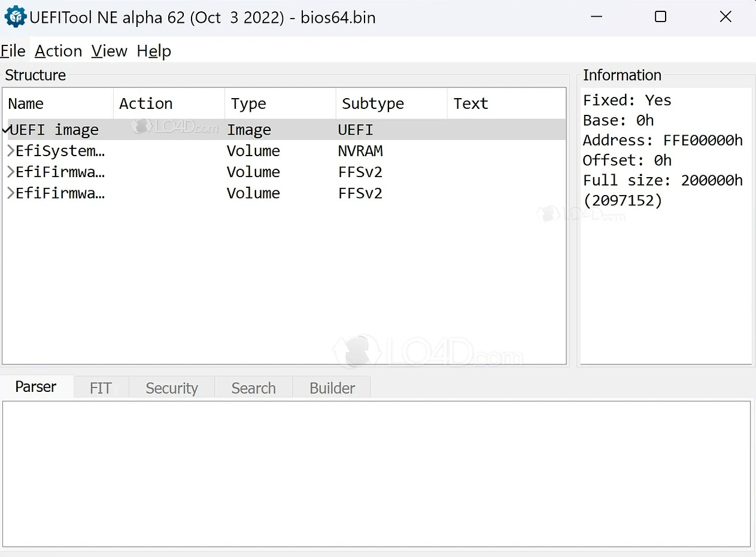Screen dimensions: 756x557
Task: Click the 'Address: FFE00000h' information line
Action: point(663,140)
